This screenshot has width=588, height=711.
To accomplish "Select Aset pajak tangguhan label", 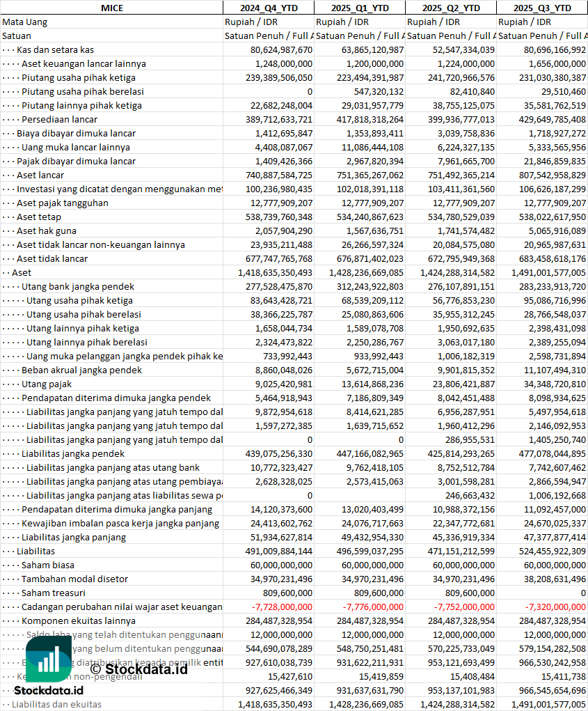I will click(x=63, y=203).
